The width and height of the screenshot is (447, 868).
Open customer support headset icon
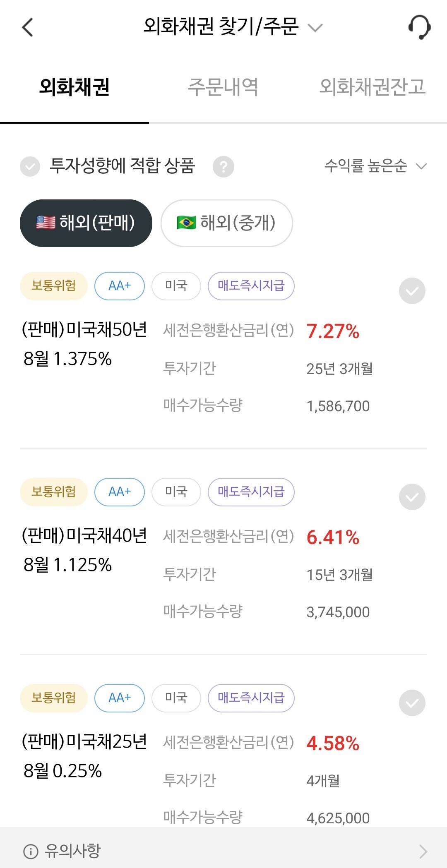(x=419, y=27)
